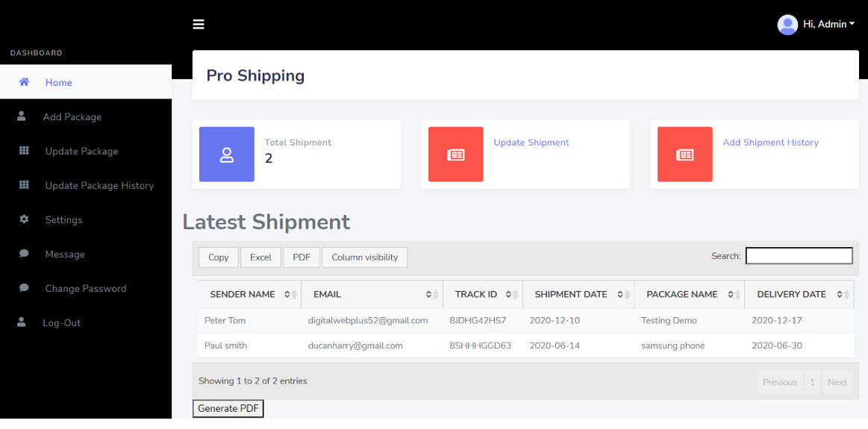868x429 pixels.
Task: Click the Home house icon in sidebar
Action: point(24,82)
